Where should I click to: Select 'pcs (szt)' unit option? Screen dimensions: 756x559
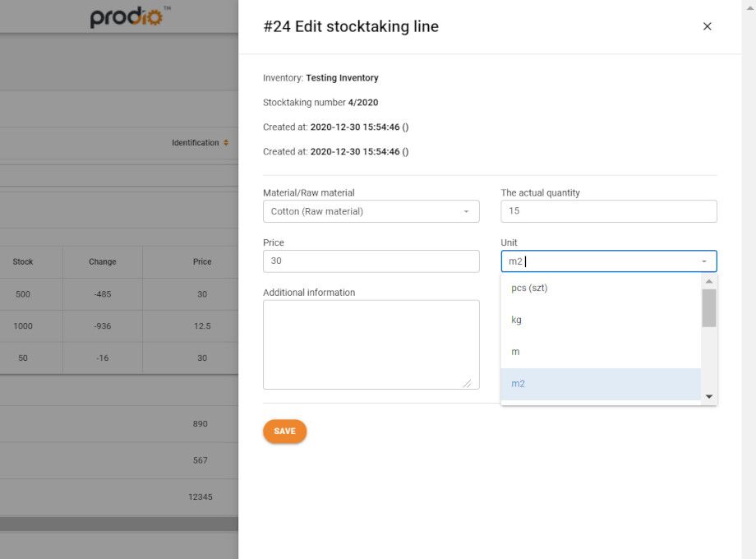[601, 288]
